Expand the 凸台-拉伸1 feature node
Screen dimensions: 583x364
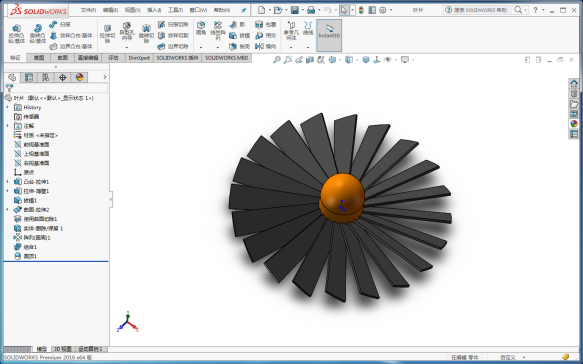7,181
